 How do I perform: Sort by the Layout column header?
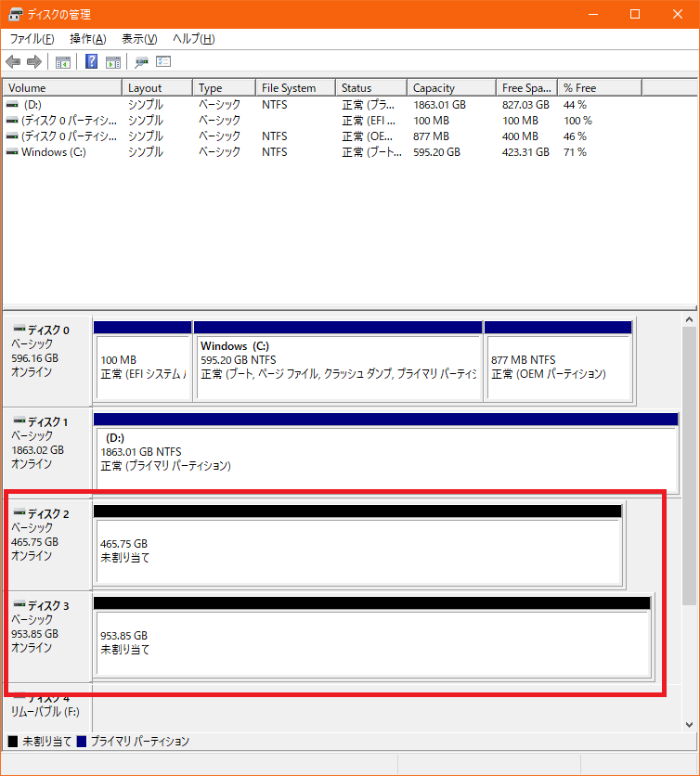158,87
